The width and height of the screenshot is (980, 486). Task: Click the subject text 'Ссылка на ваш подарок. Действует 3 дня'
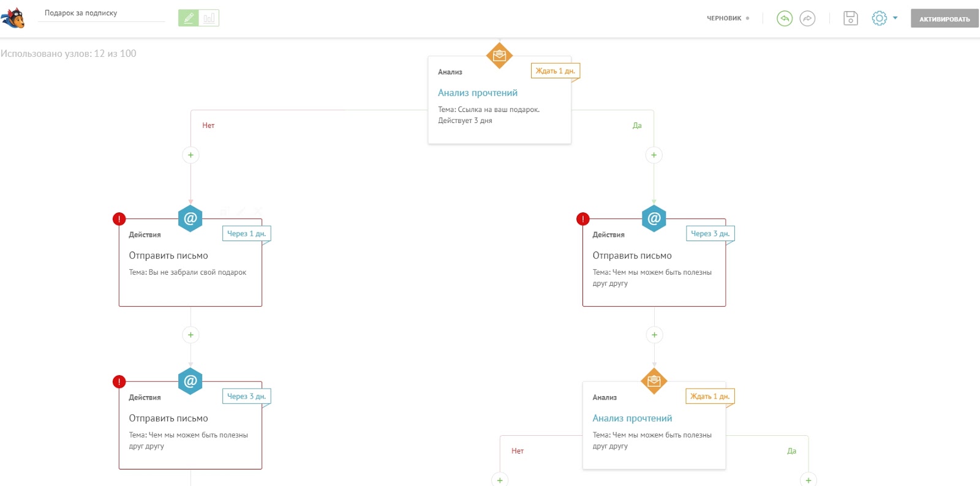tap(489, 115)
